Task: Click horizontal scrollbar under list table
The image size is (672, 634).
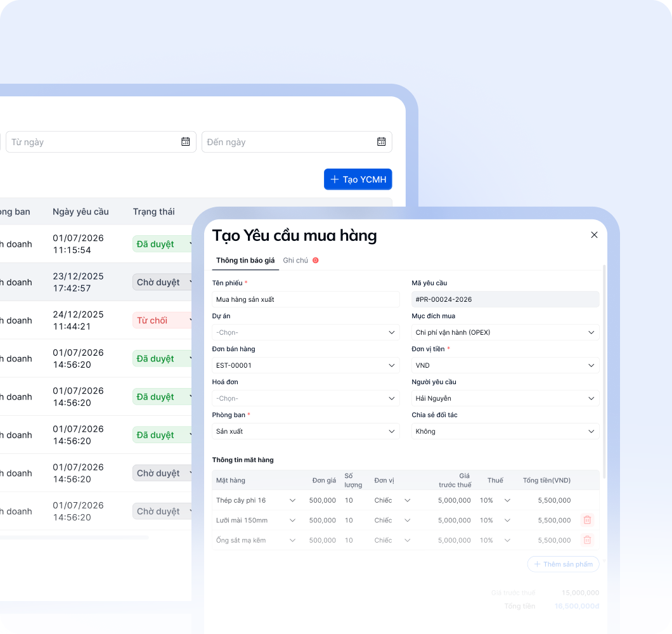Action: click(74, 537)
